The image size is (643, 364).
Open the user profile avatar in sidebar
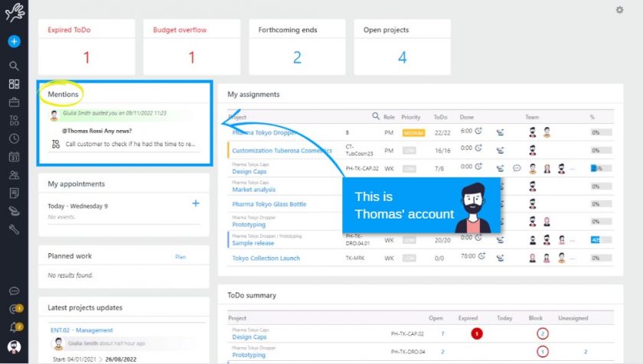coord(14,346)
